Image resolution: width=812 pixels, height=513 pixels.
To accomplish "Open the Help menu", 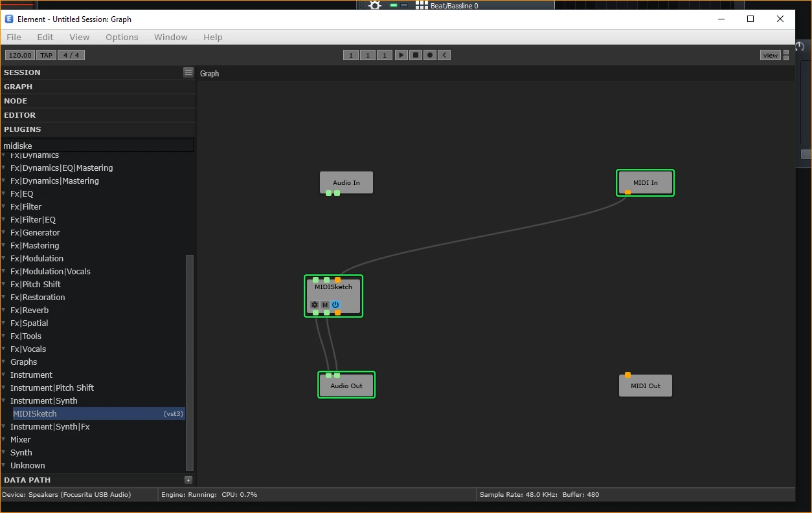I will (213, 37).
